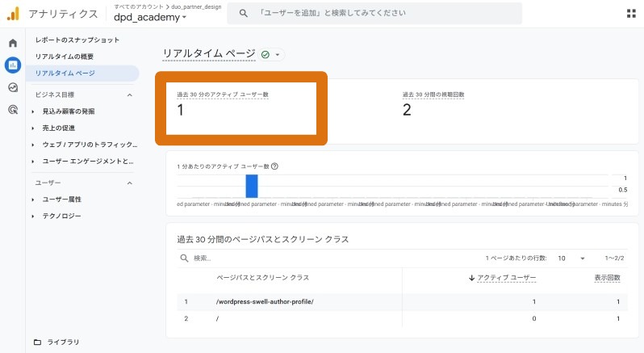
Task: Click the Google Analytics logo
Action: pyautogui.click(x=13, y=14)
